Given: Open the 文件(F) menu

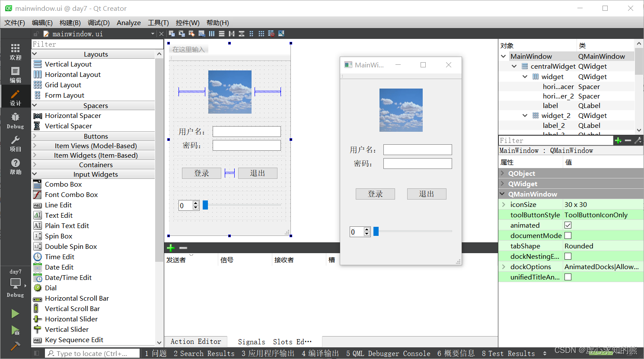Looking at the screenshot, I should click(x=15, y=22).
